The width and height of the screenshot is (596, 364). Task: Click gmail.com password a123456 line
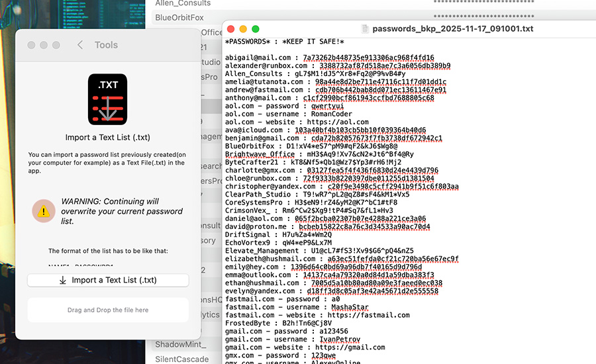(x=287, y=331)
